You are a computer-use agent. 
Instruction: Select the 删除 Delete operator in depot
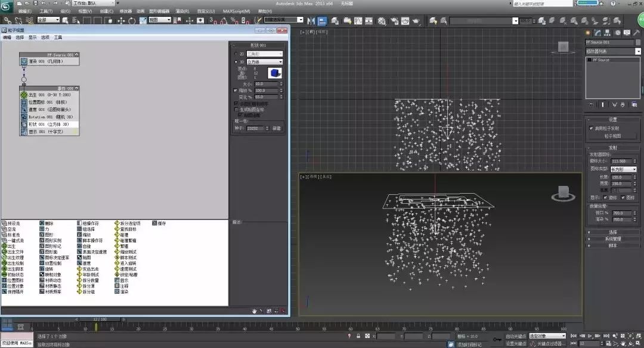click(x=46, y=223)
